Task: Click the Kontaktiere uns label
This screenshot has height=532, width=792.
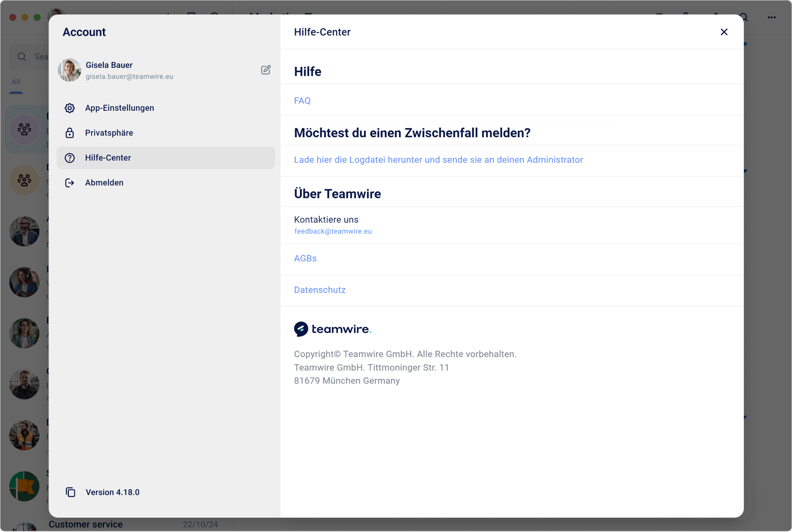Action: coord(326,220)
